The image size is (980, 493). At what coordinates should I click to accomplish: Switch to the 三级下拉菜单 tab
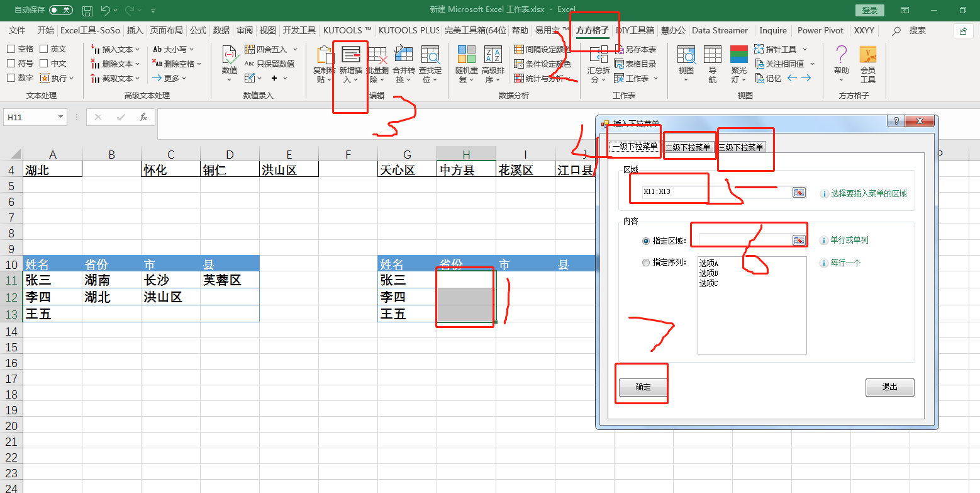tap(741, 147)
